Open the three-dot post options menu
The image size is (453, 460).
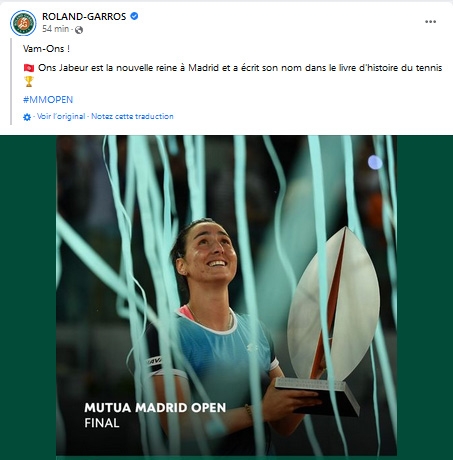pyautogui.click(x=430, y=22)
